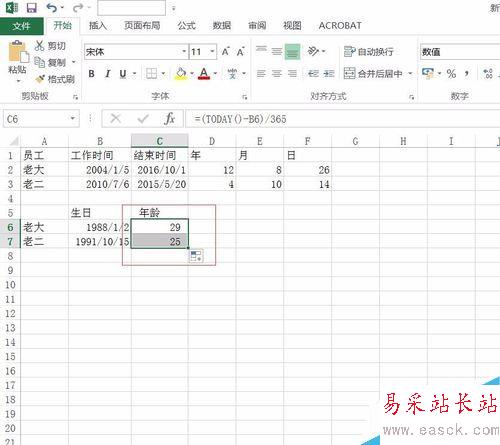Open the text orientation tool
Screen dimensions: 500x445
[x=313, y=51]
